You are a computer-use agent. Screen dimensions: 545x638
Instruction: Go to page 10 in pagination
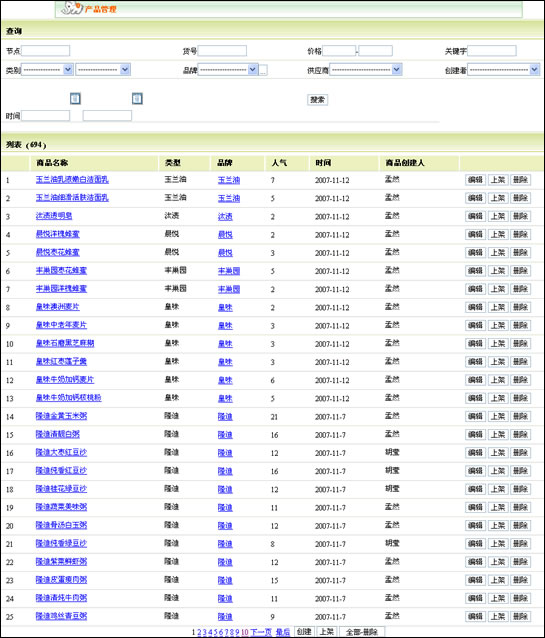pos(245,632)
